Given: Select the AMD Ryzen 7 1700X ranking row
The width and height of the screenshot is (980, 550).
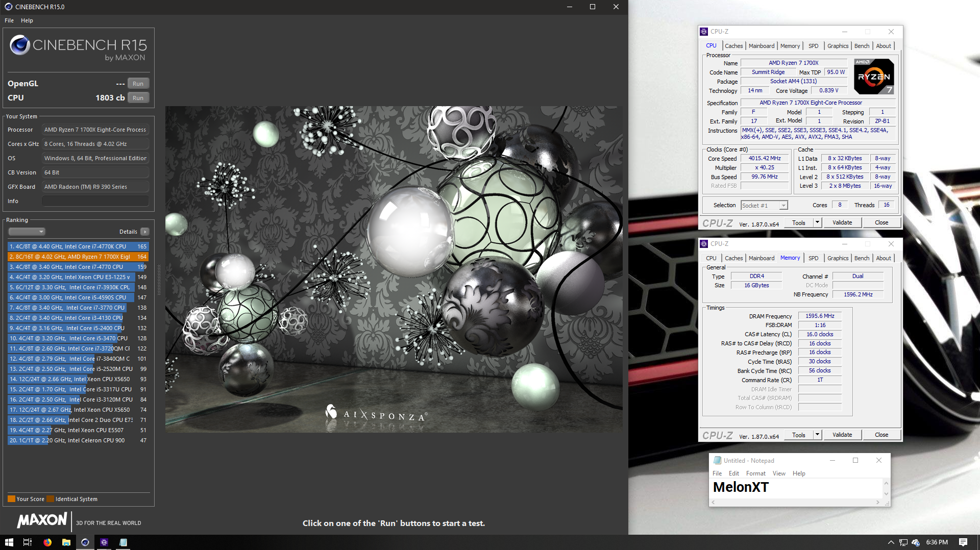Looking at the screenshot, I should coord(78,257).
